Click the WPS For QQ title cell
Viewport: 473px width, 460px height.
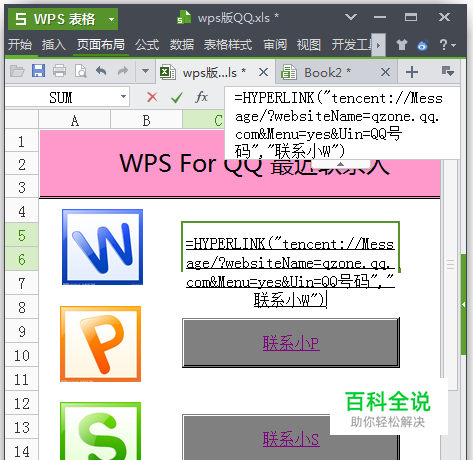240,163
